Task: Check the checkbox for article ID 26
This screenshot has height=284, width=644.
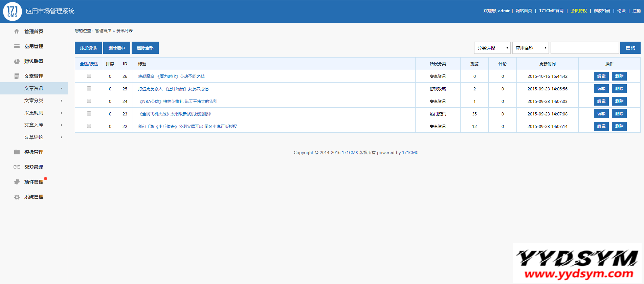Action: point(89,76)
